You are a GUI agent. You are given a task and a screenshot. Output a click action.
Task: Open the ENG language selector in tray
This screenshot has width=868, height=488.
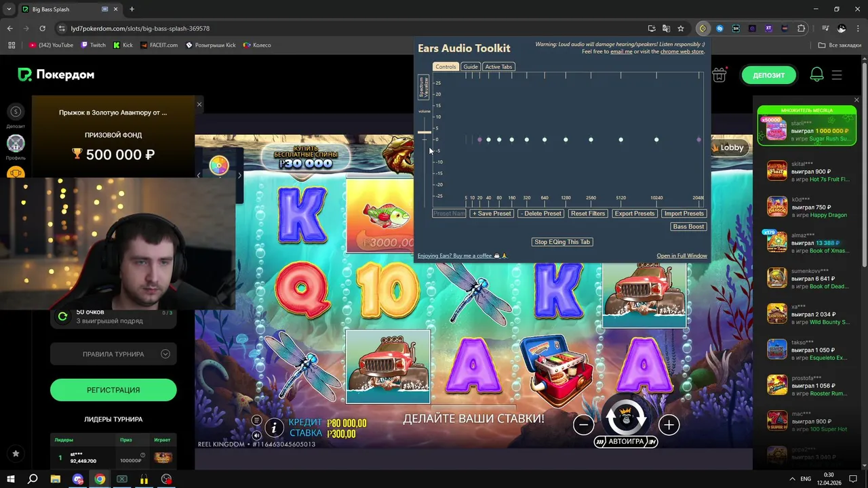point(806,479)
